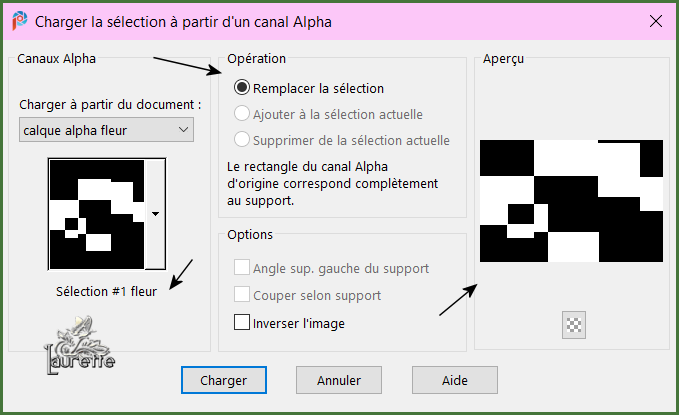Toggle the checkerboard transparency preview icon

click(x=574, y=325)
